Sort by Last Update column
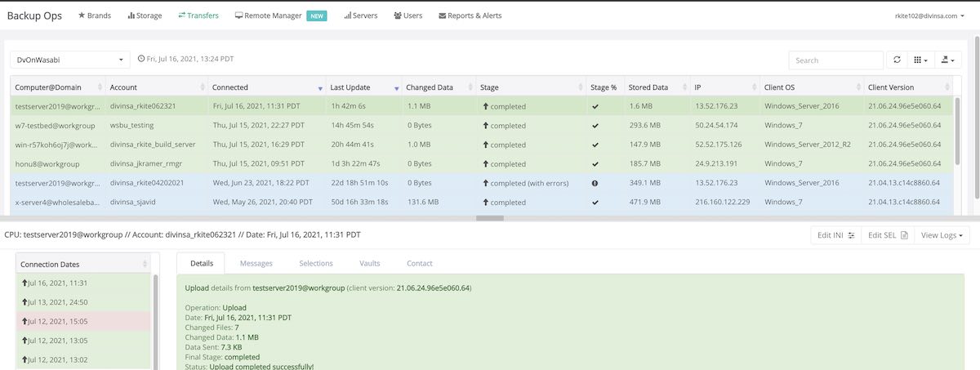Screen dimensions: 980x370 pos(363,87)
